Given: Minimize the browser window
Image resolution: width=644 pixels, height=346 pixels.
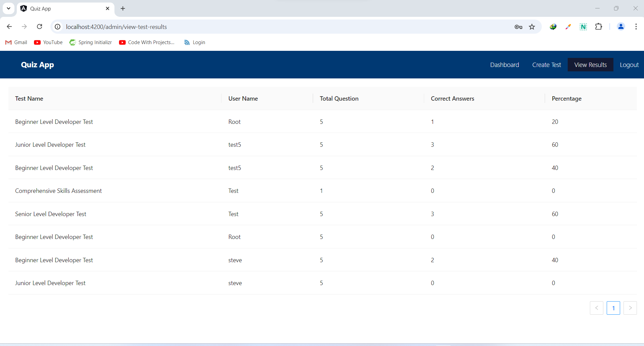Looking at the screenshot, I should [597, 8].
